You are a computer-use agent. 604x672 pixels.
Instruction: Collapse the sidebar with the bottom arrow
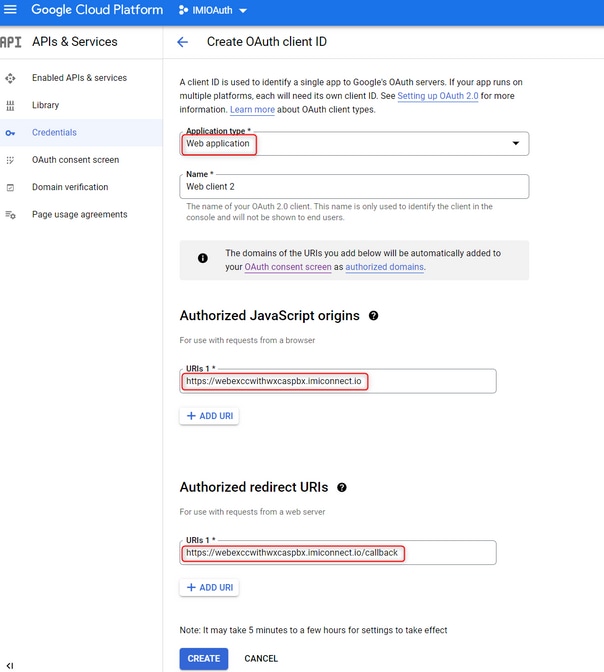coord(10,666)
